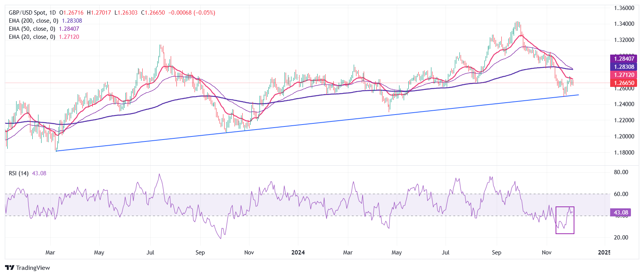Image resolution: width=644 pixels, height=276 pixels.
Task: Click the 2025 label on time axis
Action: 604,253
